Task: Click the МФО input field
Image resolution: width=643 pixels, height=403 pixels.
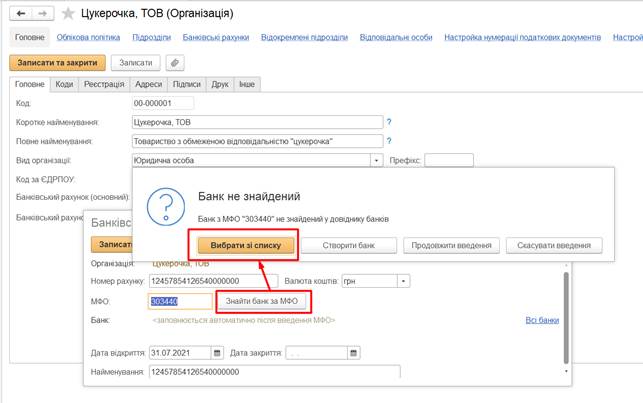Action: coord(180,301)
